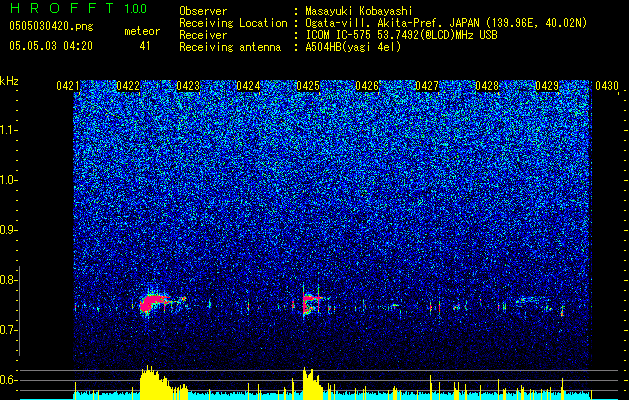The height and width of the screenshot is (400, 629).
Task: Click the 0.7 kHz axis label
Action: (x=9, y=330)
